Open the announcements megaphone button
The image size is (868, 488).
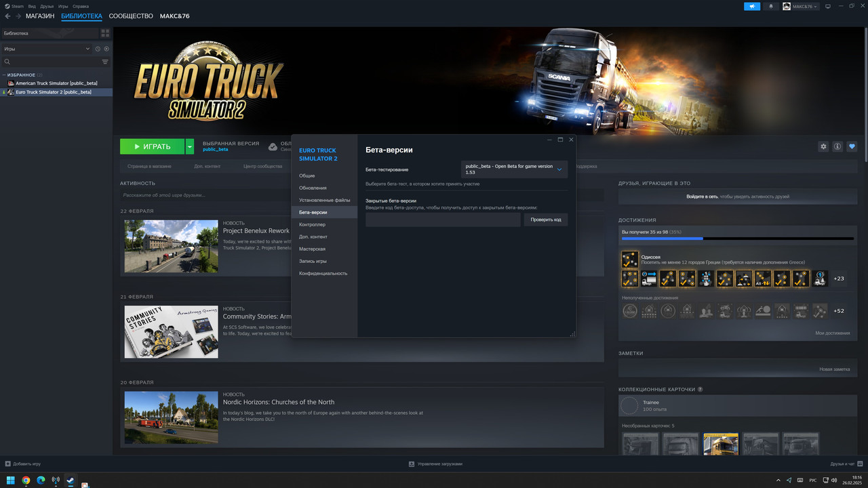(752, 6)
